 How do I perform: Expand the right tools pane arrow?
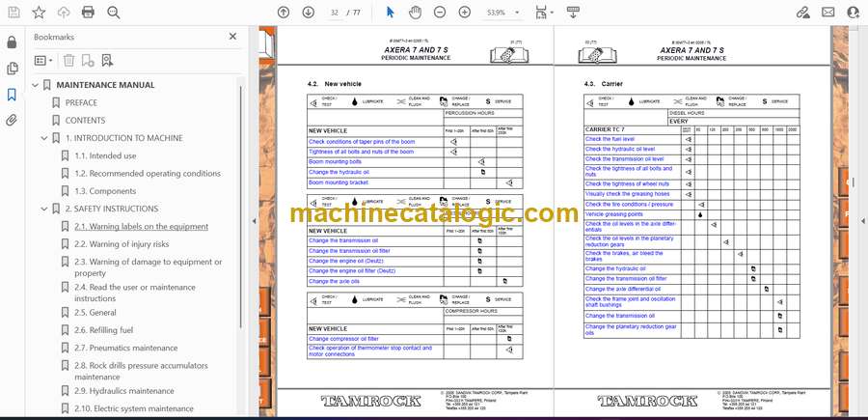point(862,220)
